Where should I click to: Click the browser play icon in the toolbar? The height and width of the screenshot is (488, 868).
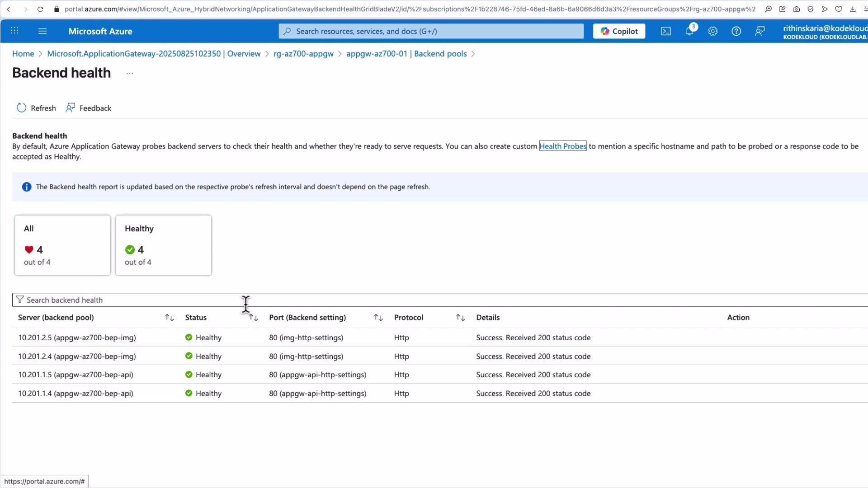pos(825,9)
